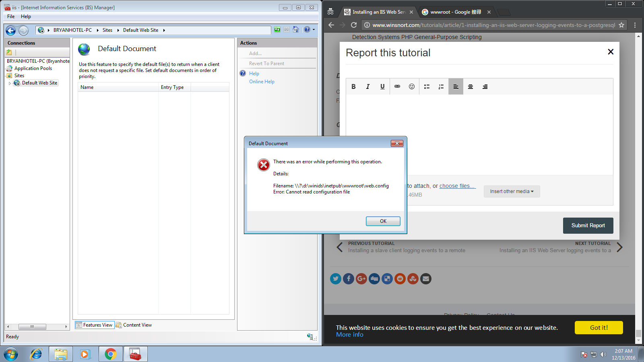Viewport: 644px width, 362px height.
Task: Click the insert link icon
Action: pyautogui.click(x=397, y=86)
